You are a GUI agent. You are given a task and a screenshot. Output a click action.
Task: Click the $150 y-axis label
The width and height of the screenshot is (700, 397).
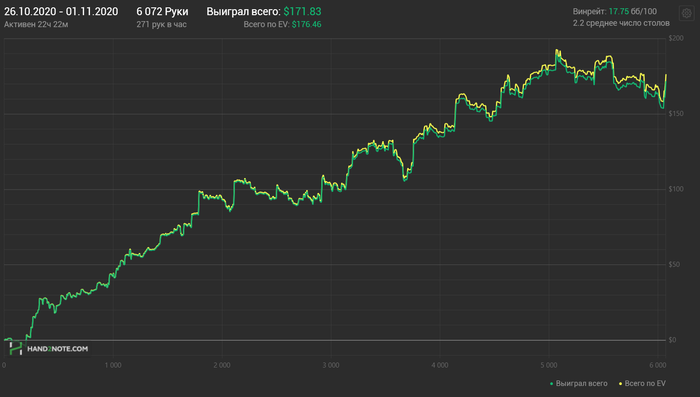pyautogui.click(x=676, y=114)
